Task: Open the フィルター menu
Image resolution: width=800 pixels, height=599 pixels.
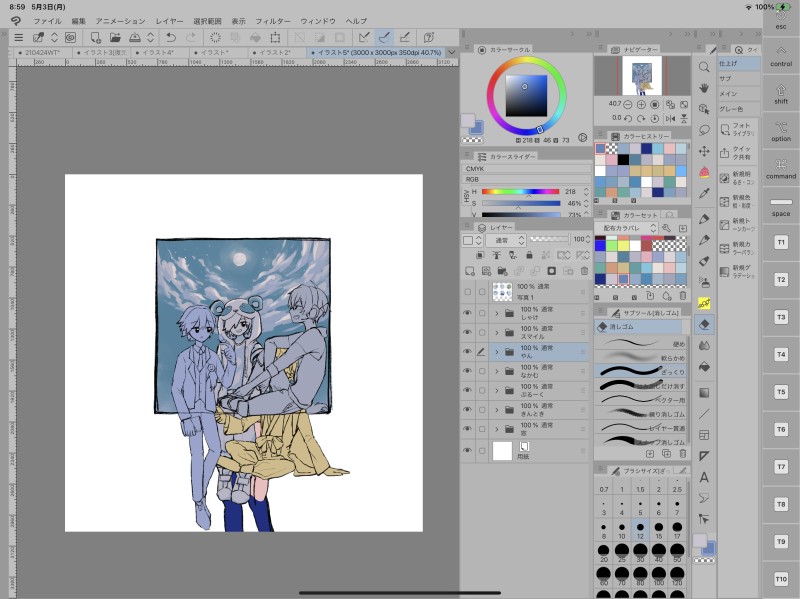Action: [x=272, y=21]
